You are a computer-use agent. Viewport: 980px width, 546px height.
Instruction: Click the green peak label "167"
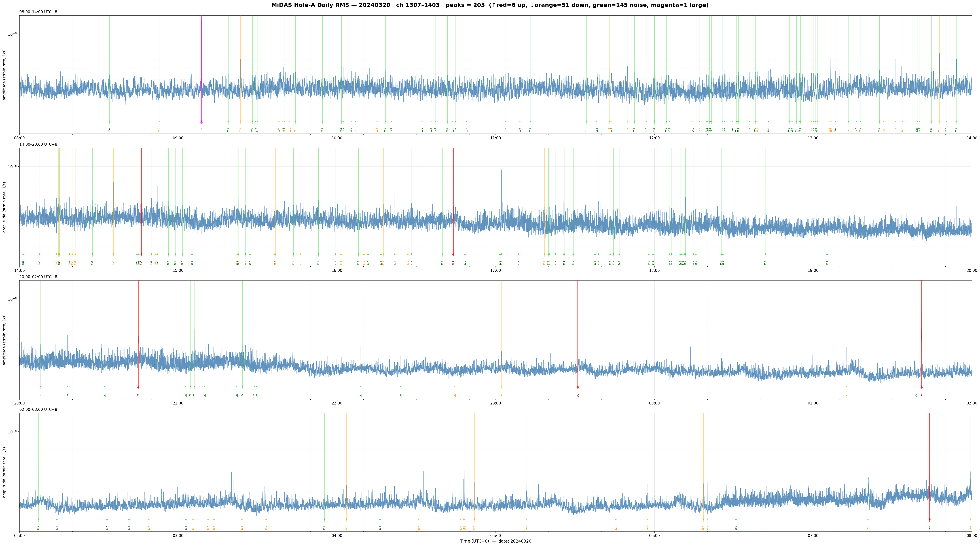[x=361, y=395]
